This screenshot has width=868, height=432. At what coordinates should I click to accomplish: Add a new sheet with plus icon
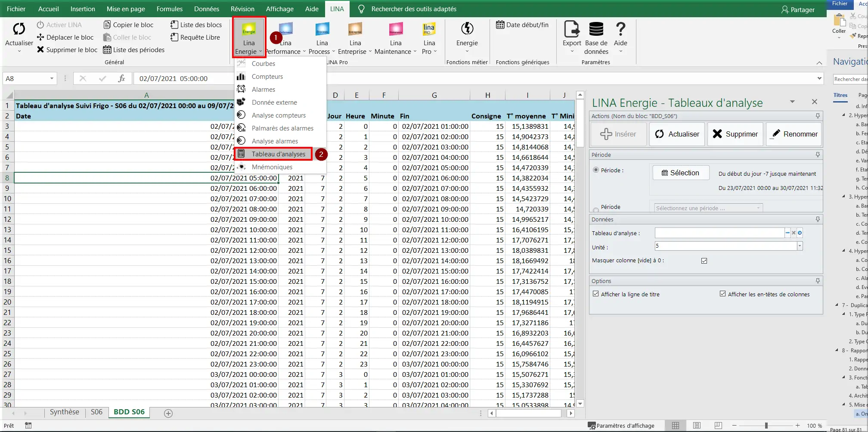tap(168, 413)
